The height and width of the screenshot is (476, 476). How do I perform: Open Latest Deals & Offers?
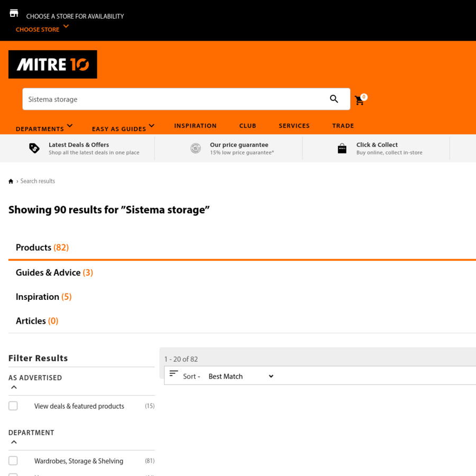pos(79,144)
